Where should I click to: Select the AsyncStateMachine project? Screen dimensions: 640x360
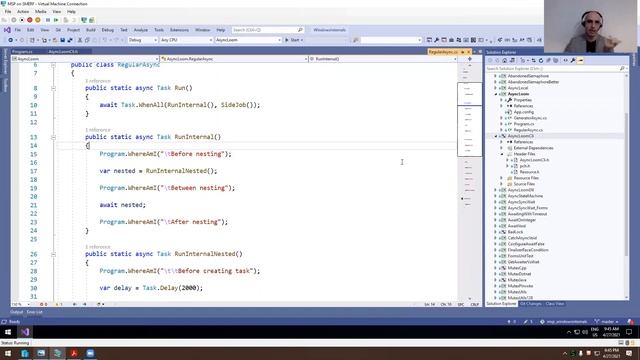coord(525,196)
